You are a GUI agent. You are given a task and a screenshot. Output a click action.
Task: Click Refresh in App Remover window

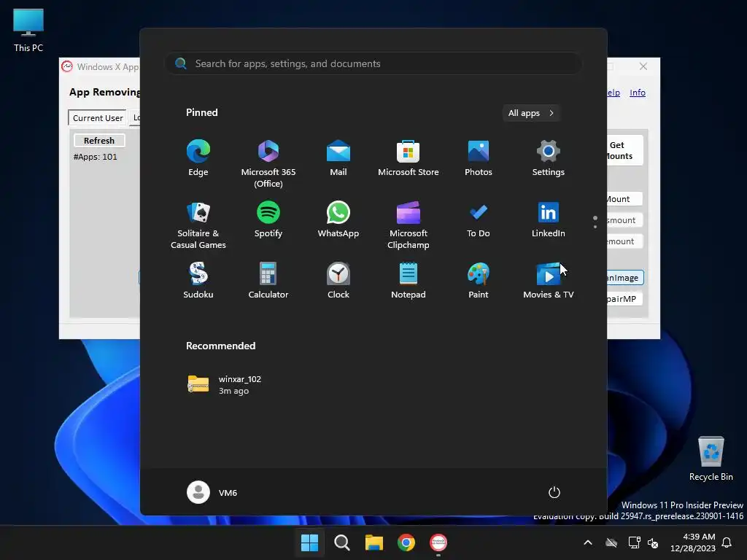point(99,141)
